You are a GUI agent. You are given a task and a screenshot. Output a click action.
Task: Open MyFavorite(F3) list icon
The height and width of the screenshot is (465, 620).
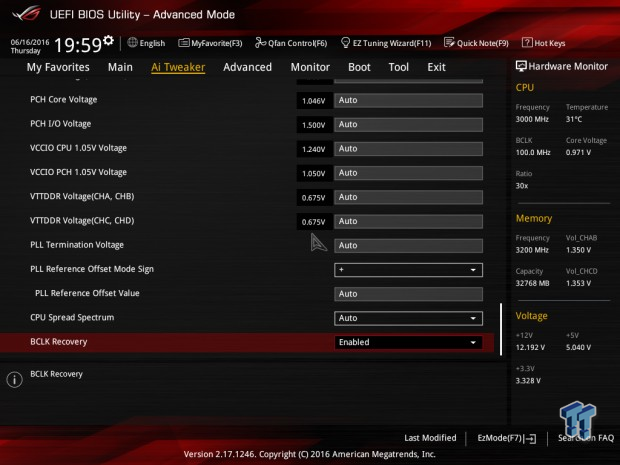tap(183, 43)
